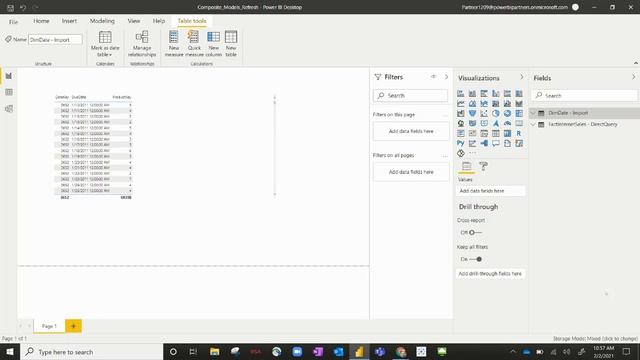Collapse the Filters pane with its chevron
The height and width of the screenshot is (360, 640).
coord(446,77)
